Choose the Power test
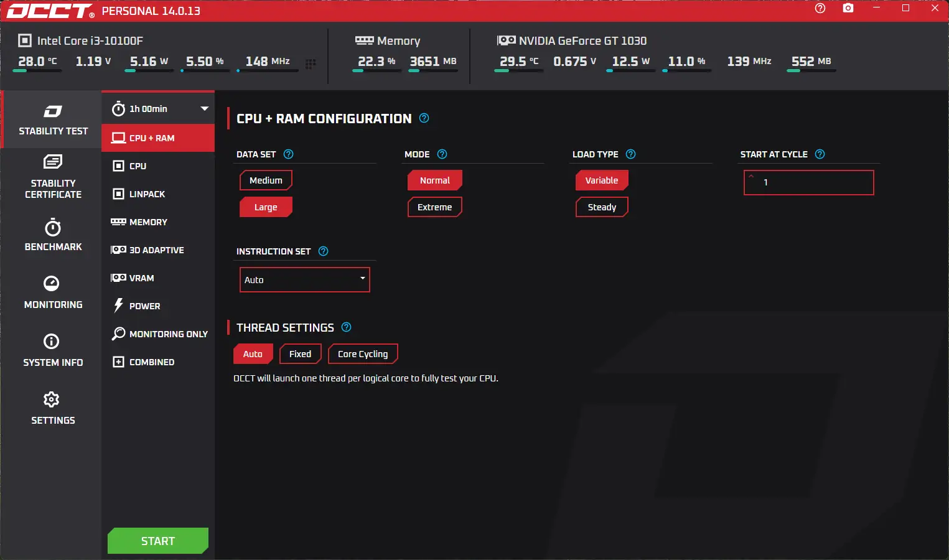This screenshot has width=949, height=560. point(158,306)
